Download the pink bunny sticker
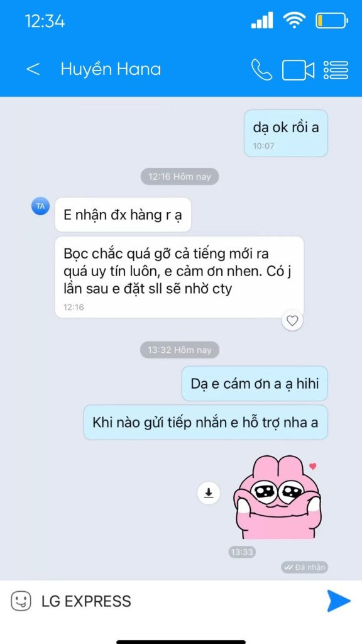The height and width of the screenshot is (644, 362). [x=209, y=492]
